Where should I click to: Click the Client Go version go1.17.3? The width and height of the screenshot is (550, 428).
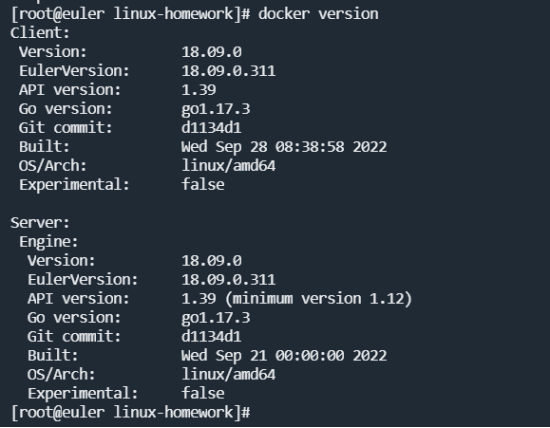tap(216, 109)
